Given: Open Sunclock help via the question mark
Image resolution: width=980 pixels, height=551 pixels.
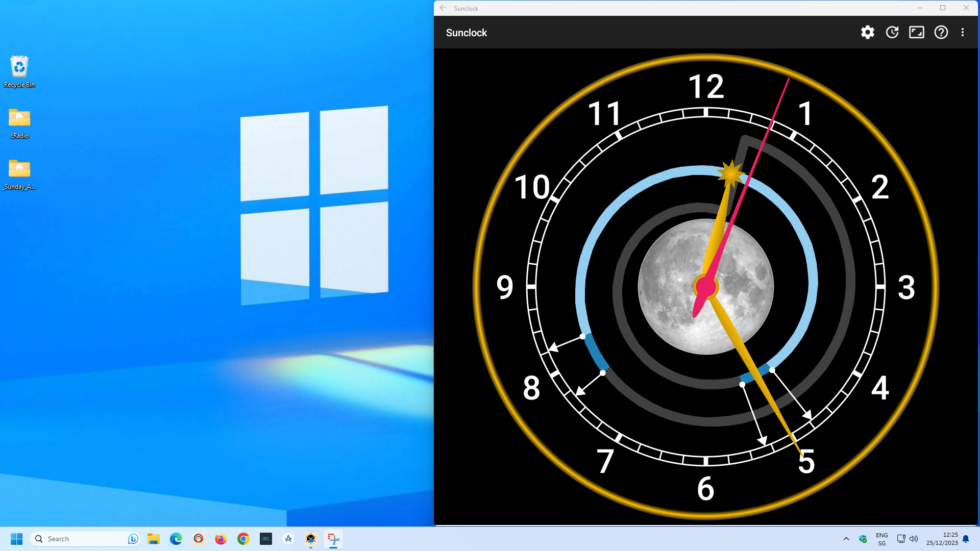Looking at the screenshot, I should (941, 32).
